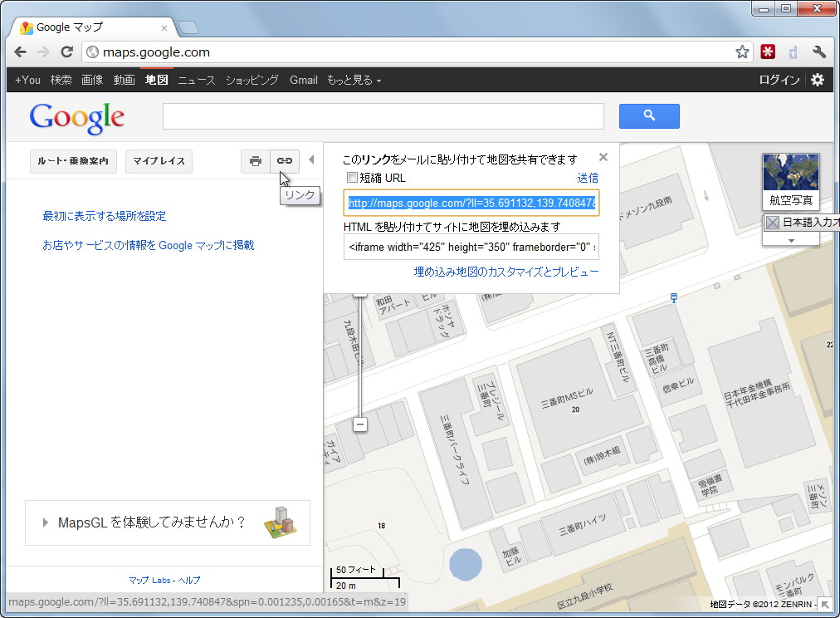Select the link sharing chain icon
The width and height of the screenshot is (840, 618).
284,161
